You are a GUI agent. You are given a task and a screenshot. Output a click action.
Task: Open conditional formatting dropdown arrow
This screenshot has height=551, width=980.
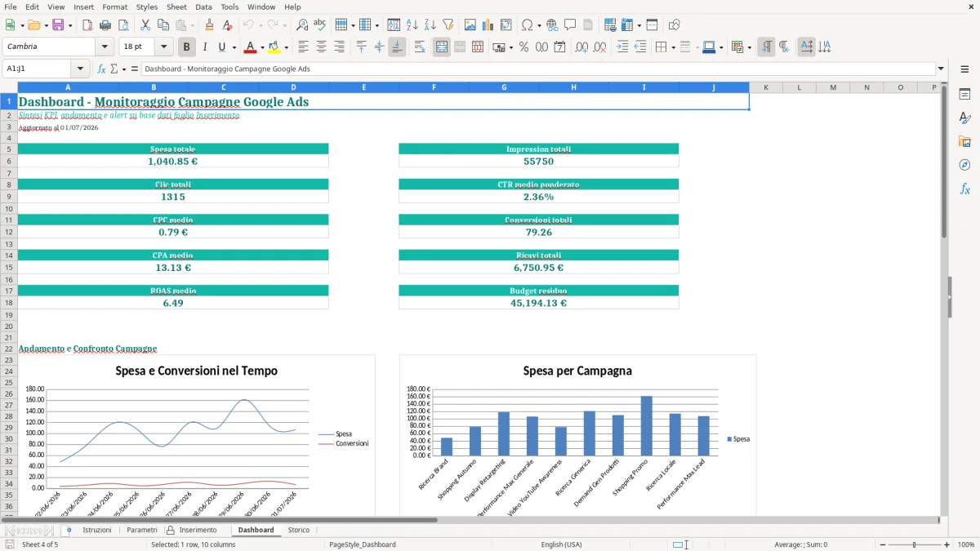pos(749,47)
